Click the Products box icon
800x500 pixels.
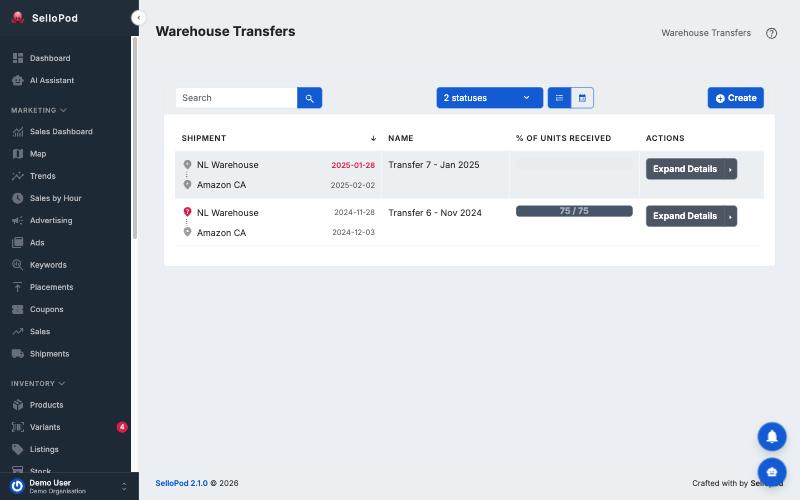point(18,405)
